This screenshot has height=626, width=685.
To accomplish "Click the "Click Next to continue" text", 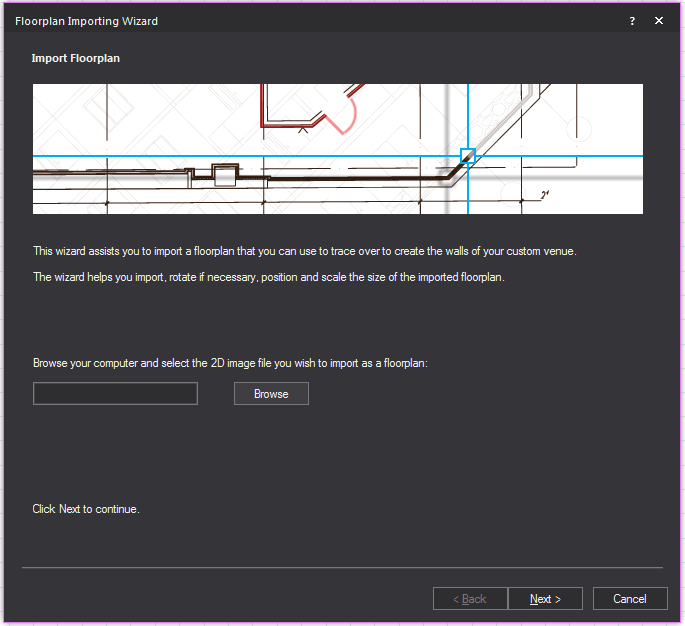I will click(x=86, y=509).
